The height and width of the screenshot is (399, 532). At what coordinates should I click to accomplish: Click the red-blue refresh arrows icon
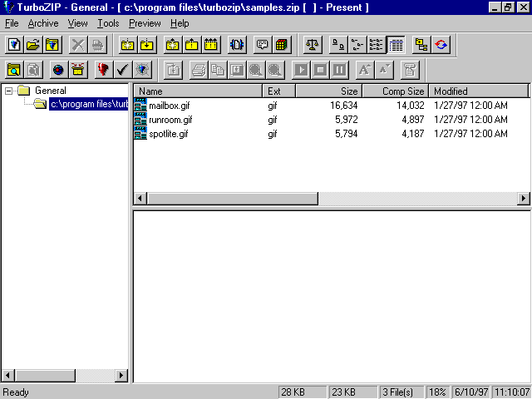(441, 45)
